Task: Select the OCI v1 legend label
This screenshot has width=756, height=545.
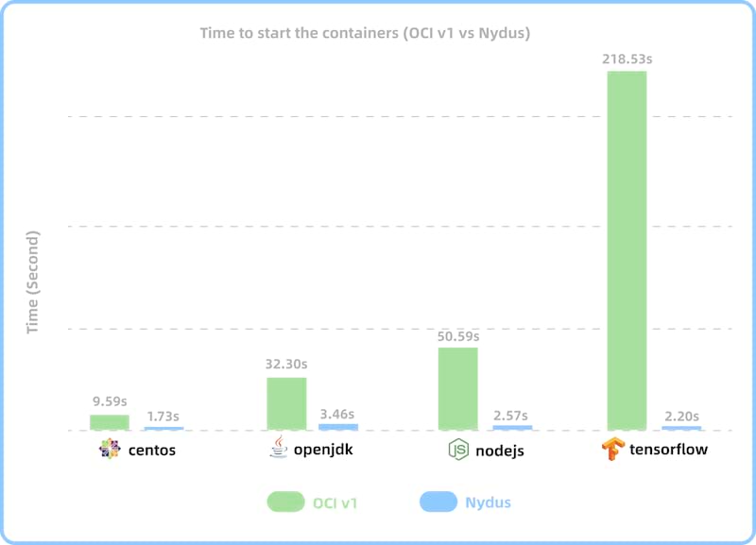Action: point(335,502)
